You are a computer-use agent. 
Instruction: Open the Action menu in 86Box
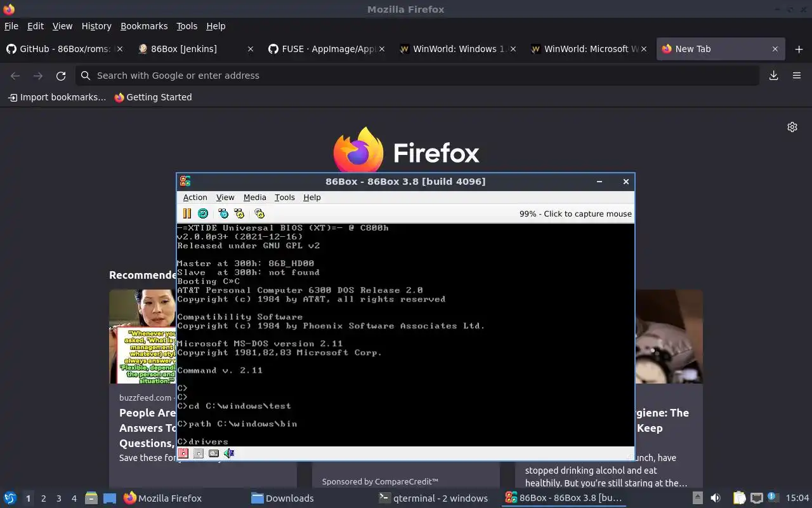(x=195, y=197)
